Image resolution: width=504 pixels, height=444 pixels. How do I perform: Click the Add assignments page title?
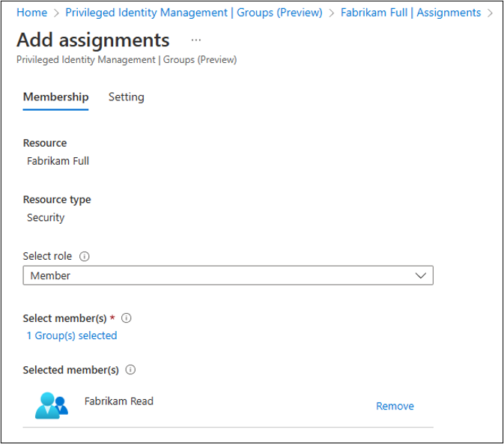pyautogui.click(x=93, y=40)
